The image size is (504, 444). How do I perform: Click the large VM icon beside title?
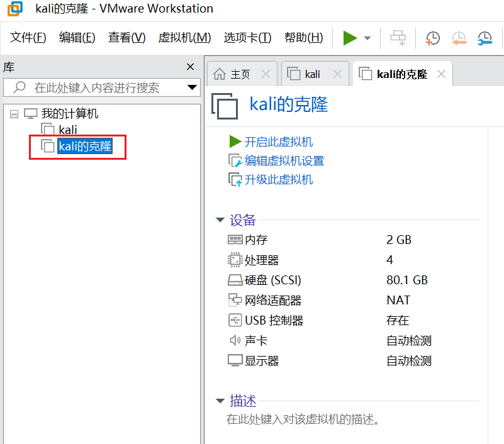(225, 106)
